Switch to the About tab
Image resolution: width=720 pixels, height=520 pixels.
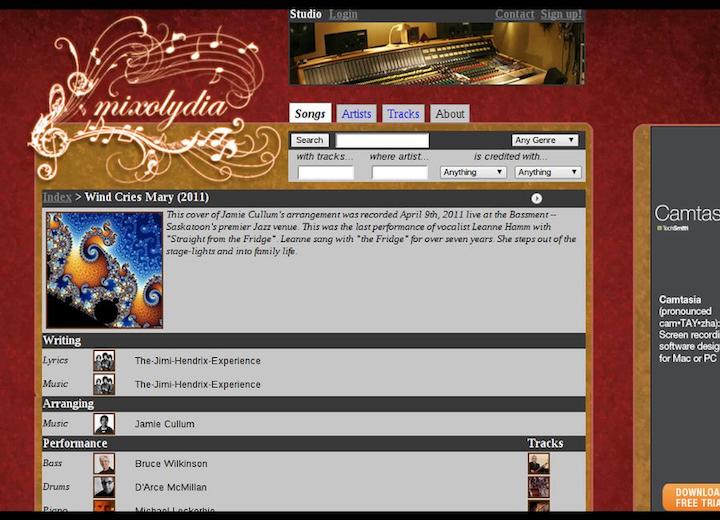tap(450, 113)
